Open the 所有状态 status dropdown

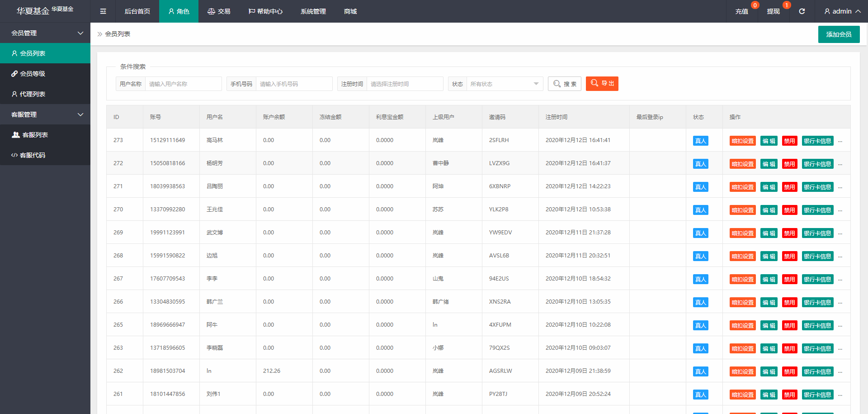click(505, 84)
